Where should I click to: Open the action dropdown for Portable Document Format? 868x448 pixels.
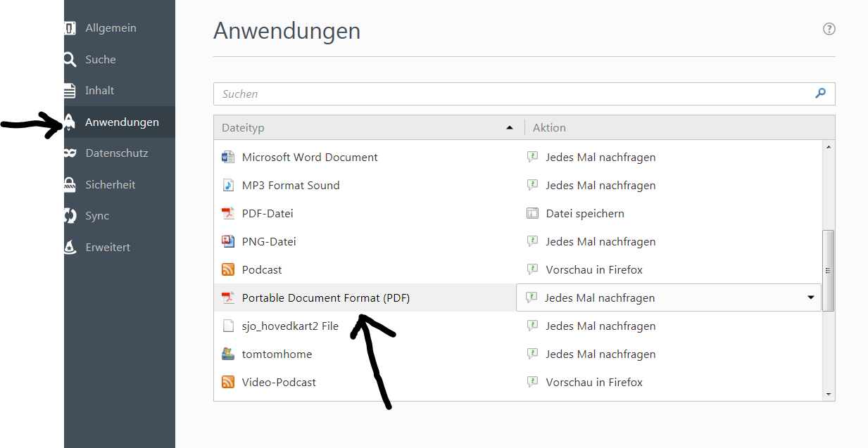810,297
